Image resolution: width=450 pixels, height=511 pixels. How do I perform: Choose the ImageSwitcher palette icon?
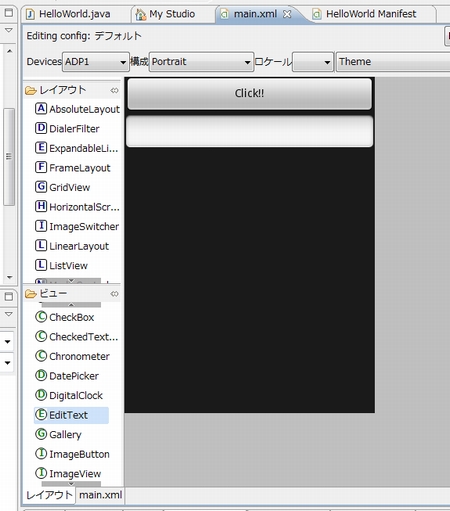pos(41,226)
